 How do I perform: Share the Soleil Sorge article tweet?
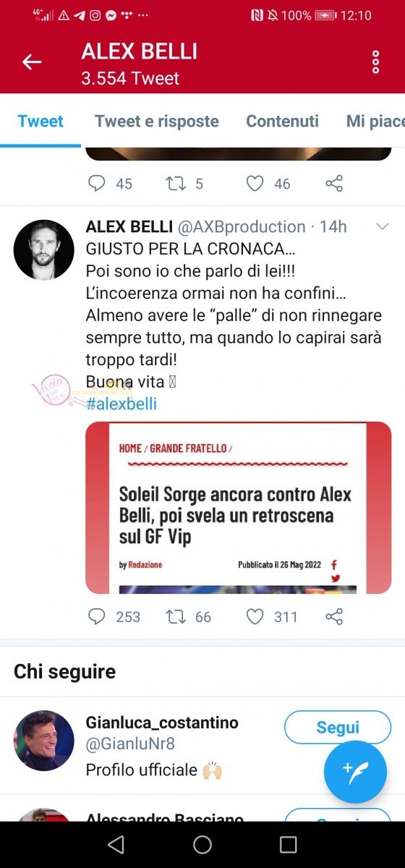point(334,616)
